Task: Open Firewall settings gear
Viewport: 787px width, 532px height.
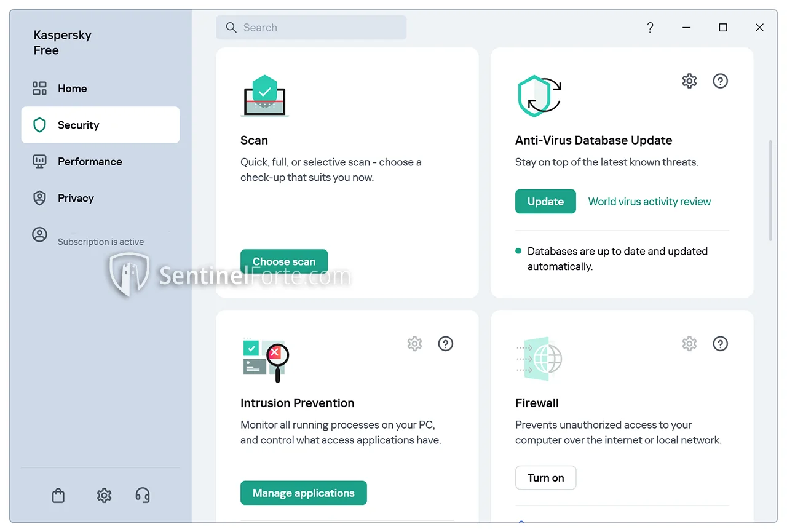Action: pos(689,344)
